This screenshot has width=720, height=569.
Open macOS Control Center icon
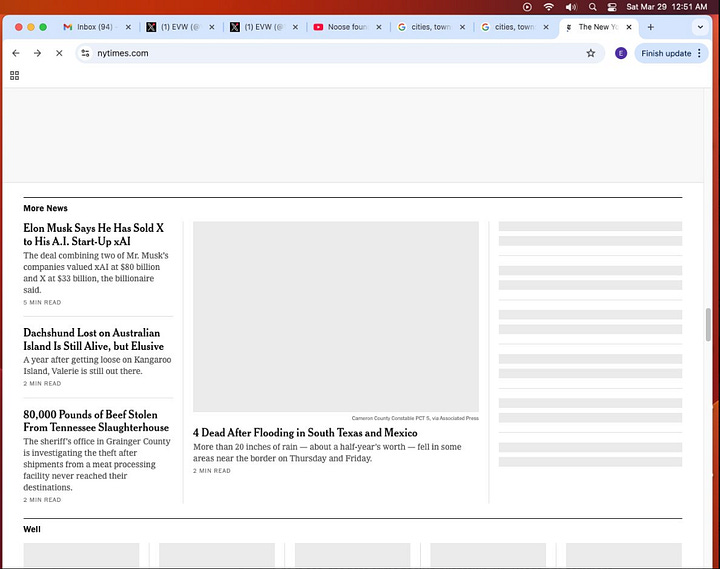click(x=612, y=7)
